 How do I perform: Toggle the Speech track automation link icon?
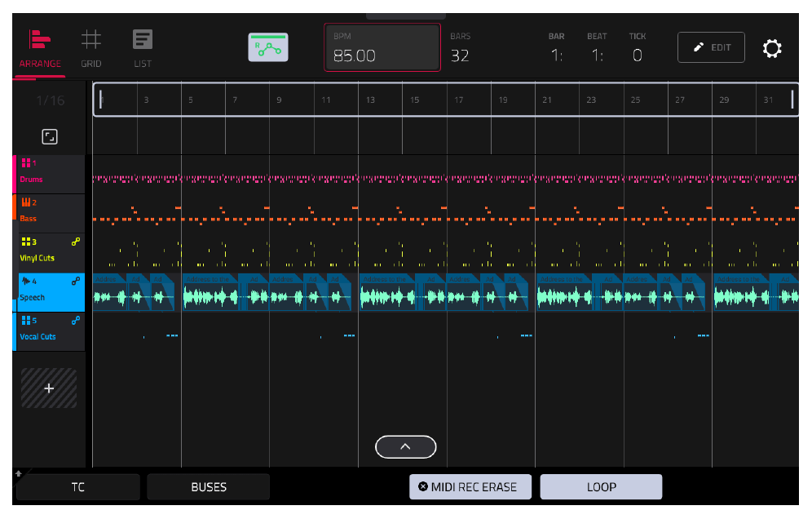pos(76,281)
